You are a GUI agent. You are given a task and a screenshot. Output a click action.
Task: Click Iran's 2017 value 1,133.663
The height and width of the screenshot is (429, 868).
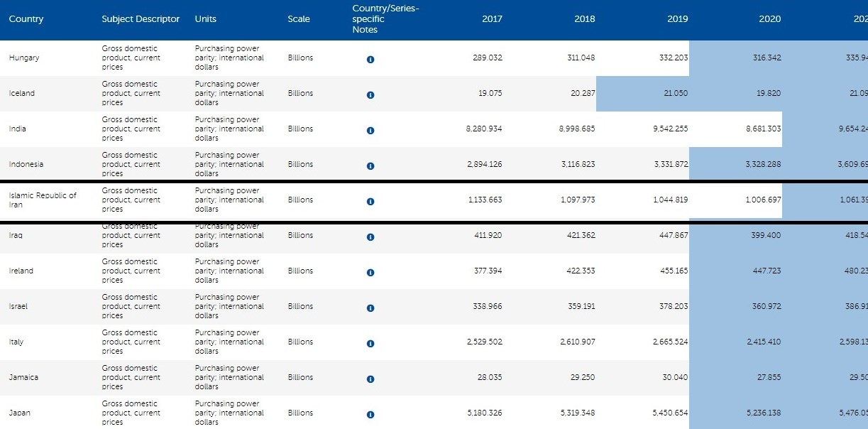485,200
